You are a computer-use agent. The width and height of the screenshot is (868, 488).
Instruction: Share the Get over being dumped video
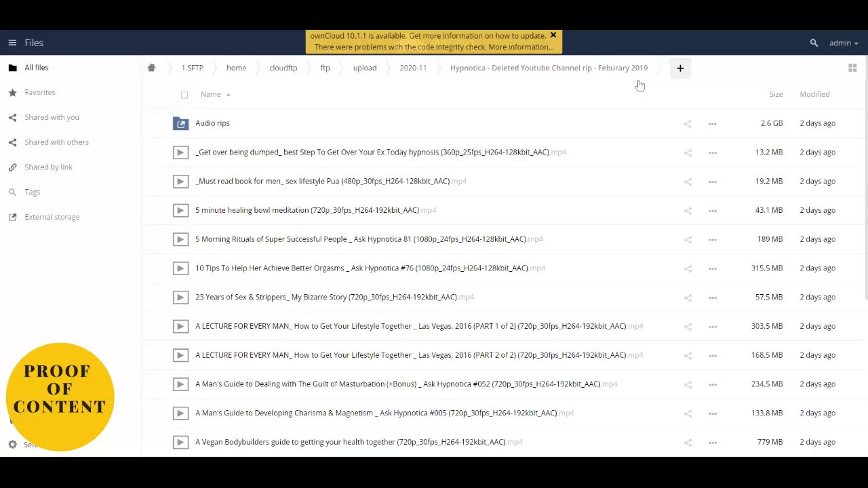pyautogui.click(x=688, y=152)
